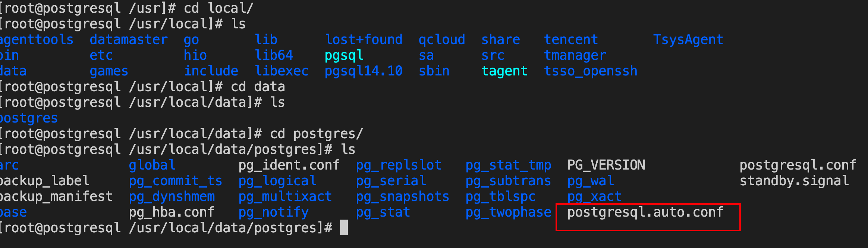This screenshot has width=868, height=248.
Task: Click the lost+found directory entry
Action: pyautogui.click(x=364, y=40)
